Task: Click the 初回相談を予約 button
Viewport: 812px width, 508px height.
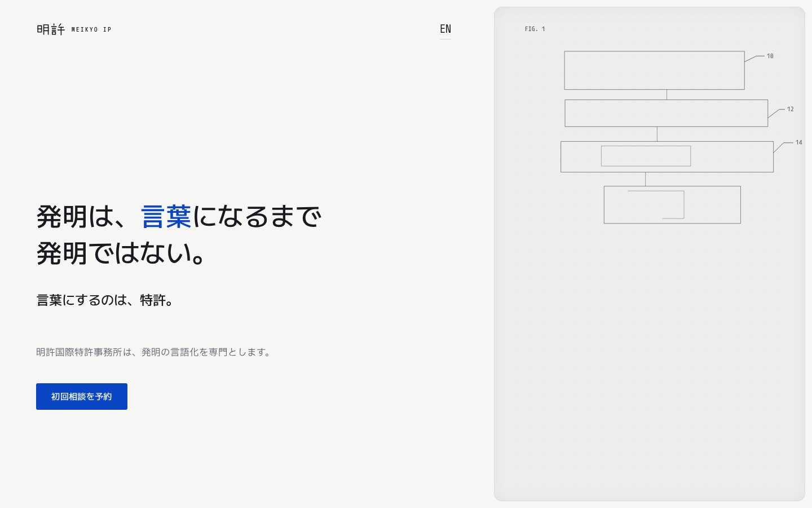Action: (82, 396)
